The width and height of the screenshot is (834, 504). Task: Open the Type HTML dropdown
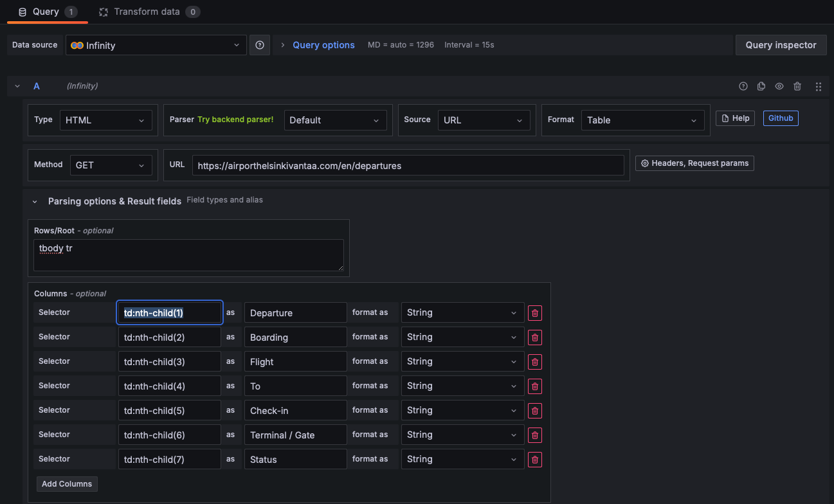click(x=105, y=120)
